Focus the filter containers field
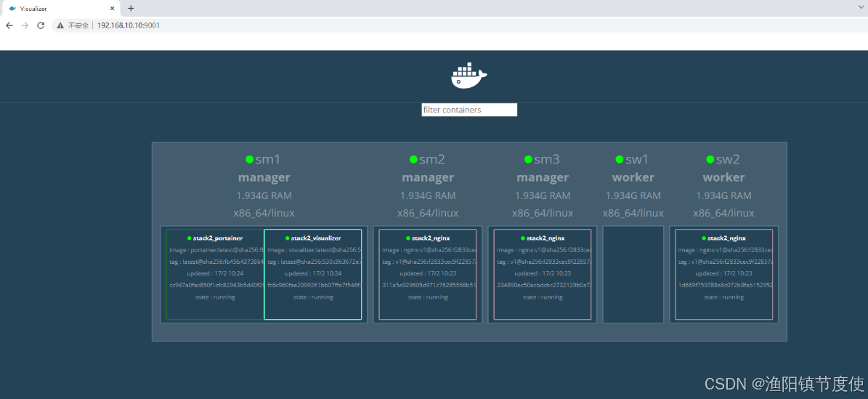This screenshot has height=399, width=868. tap(469, 110)
